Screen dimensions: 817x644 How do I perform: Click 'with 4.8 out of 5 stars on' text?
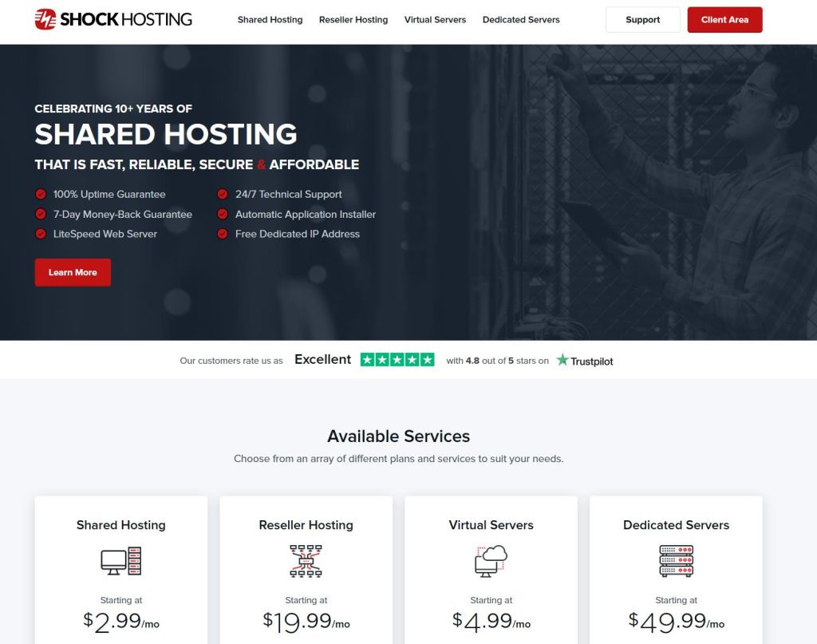[x=498, y=361]
